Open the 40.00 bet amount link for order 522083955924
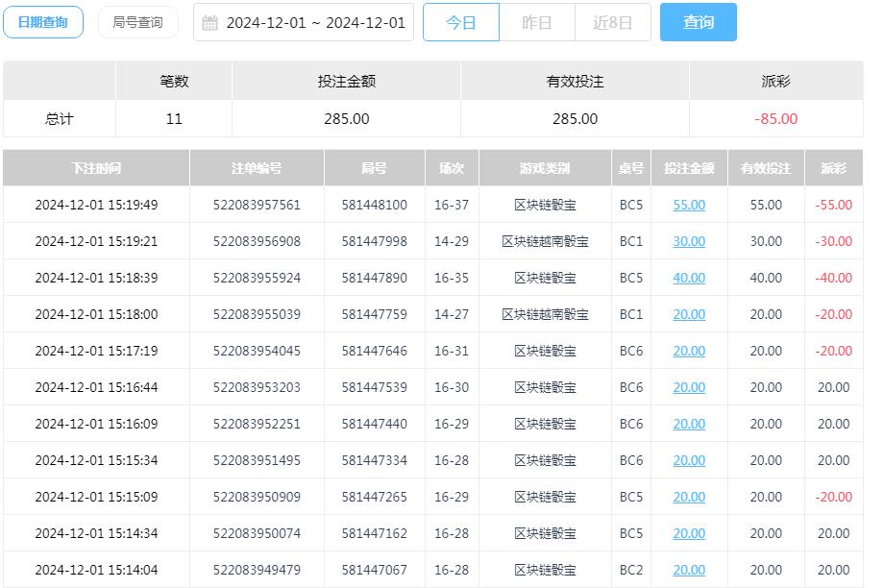This screenshot has width=884, height=588. tap(688, 278)
